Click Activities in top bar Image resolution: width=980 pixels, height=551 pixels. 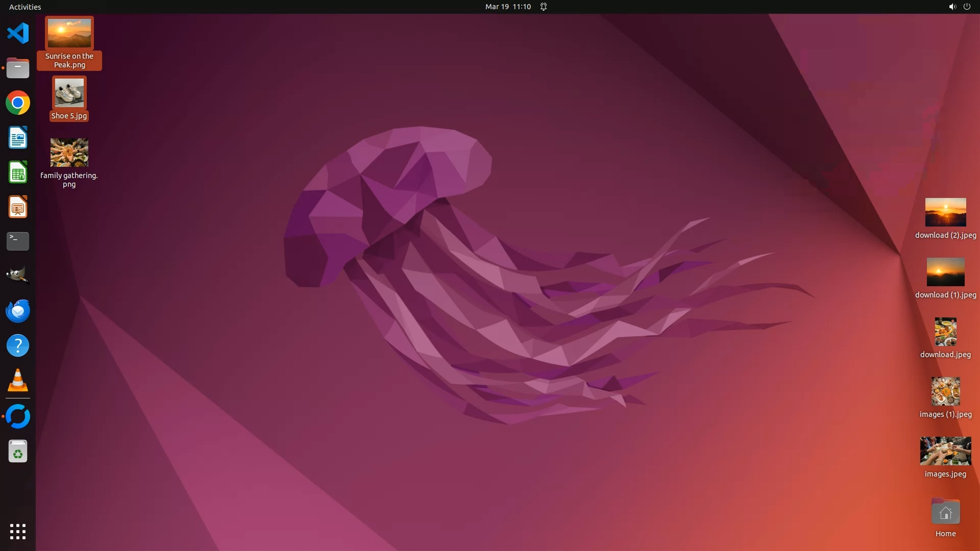(25, 7)
